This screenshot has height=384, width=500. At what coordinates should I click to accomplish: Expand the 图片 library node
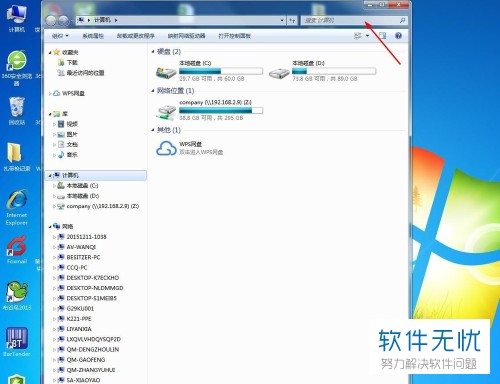[x=54, y=135]
